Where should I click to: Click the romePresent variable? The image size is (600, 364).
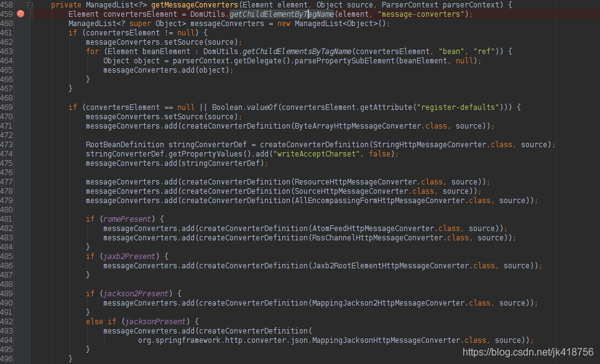127,219
